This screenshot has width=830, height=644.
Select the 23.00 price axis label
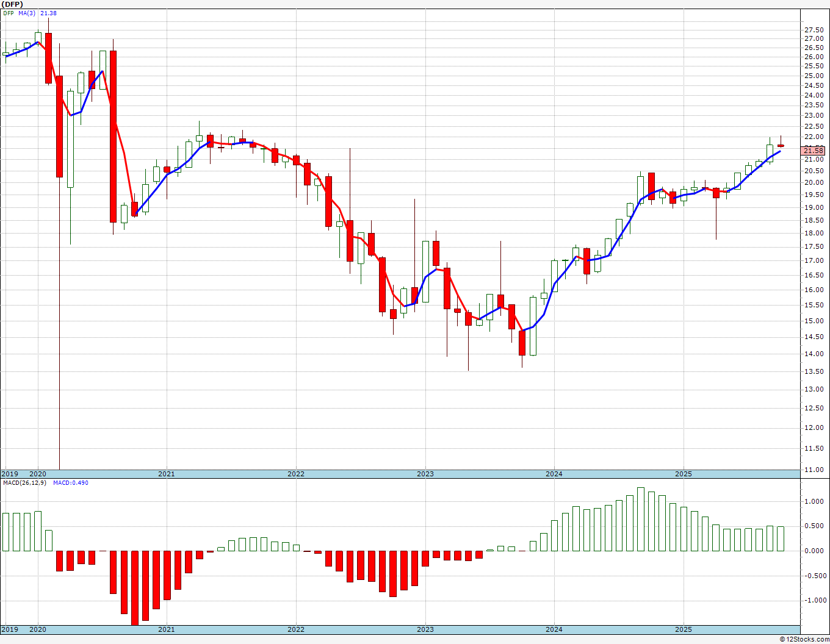pyautogui.click(x=814, y=115)
